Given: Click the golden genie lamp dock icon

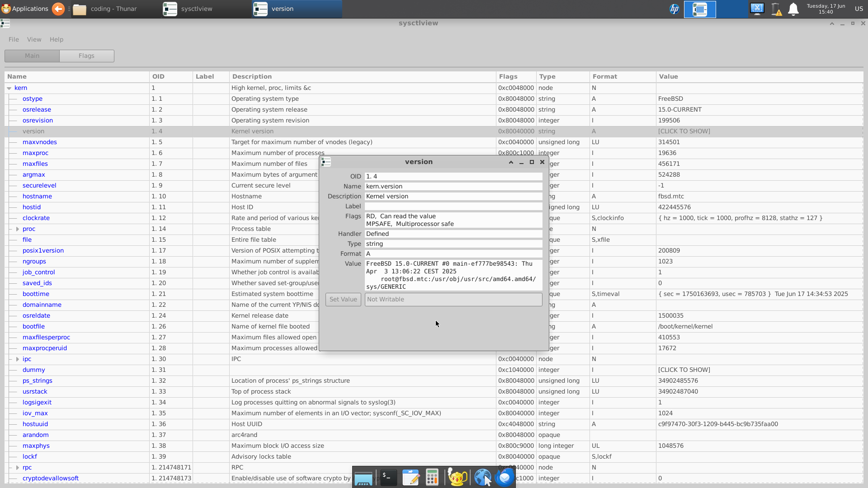Looking at the screenshot, I should (457, 477).
